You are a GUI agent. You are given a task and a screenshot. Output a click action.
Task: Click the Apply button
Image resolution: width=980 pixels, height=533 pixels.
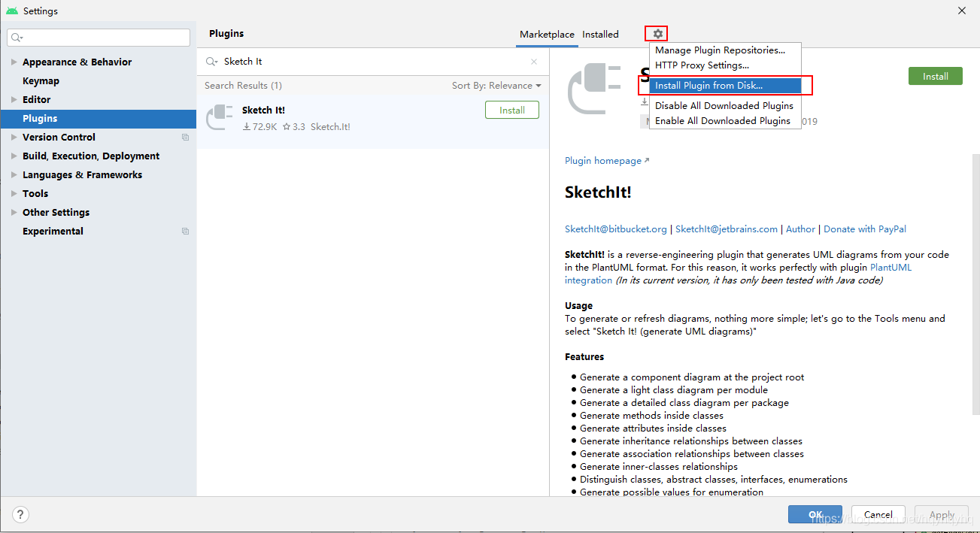(942, 514)
